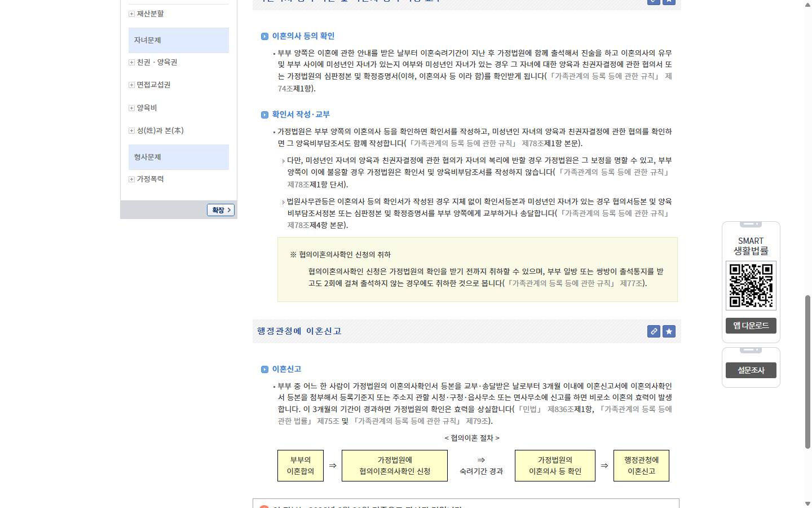This screenshot has width=812, height=508.
Task: Click the page scrollbar down arrow
Action: click(x=807, y=503)
